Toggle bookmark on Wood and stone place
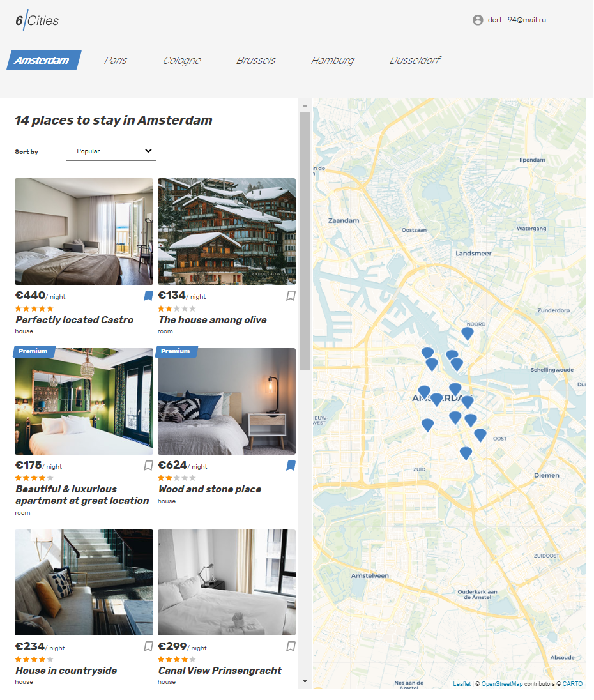594x700 pixels. tap(291, 466)
